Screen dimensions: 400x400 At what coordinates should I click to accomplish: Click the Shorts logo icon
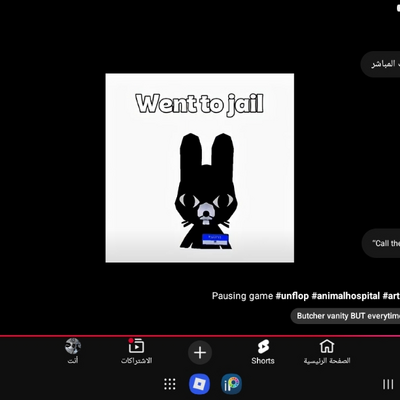pos(263,347)
